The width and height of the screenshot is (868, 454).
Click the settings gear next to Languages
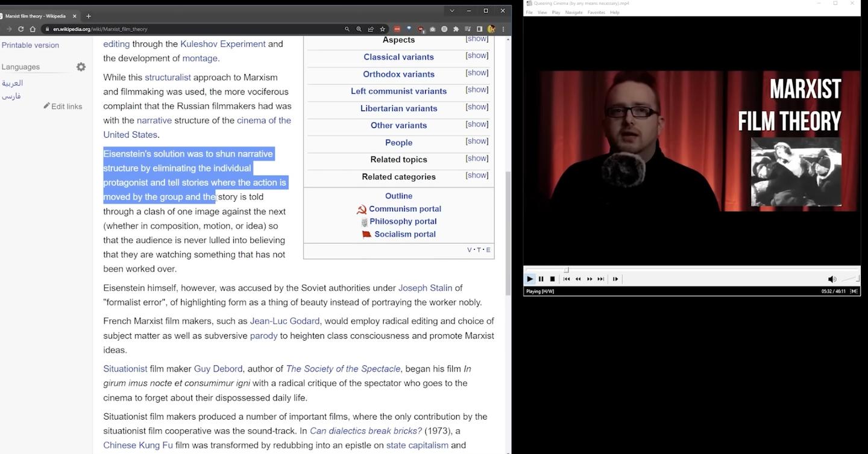(x=81, y=67)
